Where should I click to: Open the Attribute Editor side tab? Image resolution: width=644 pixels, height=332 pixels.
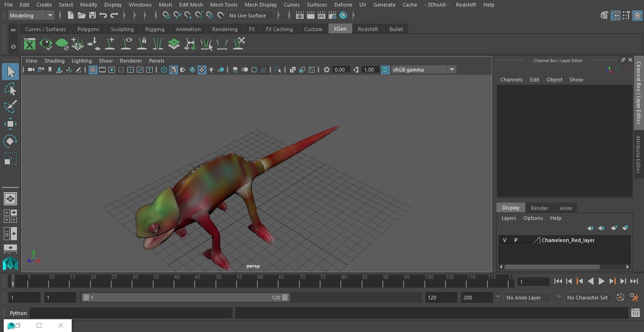639,154
